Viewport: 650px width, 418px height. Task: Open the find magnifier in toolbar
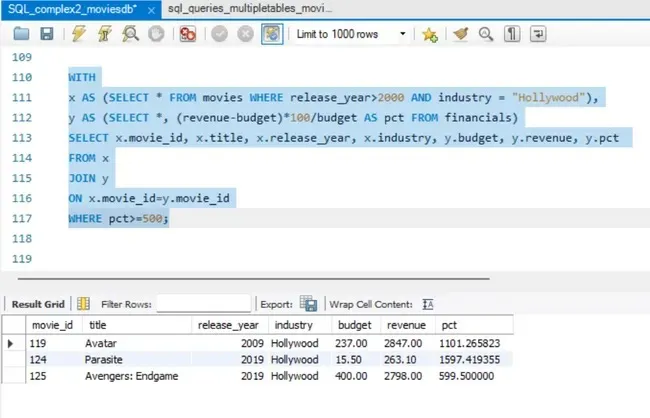tap(486, 34)
